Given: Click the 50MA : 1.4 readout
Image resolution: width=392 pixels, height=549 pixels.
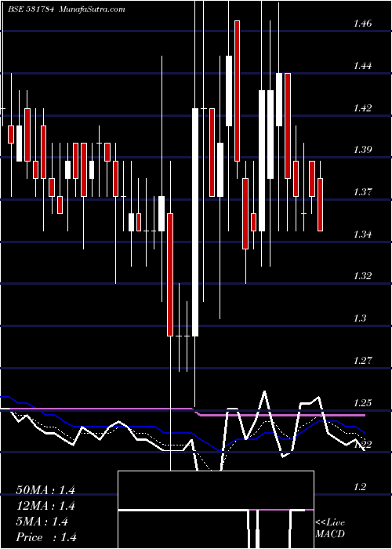Looking at the screenshot, I should click(x=45, y=490).
